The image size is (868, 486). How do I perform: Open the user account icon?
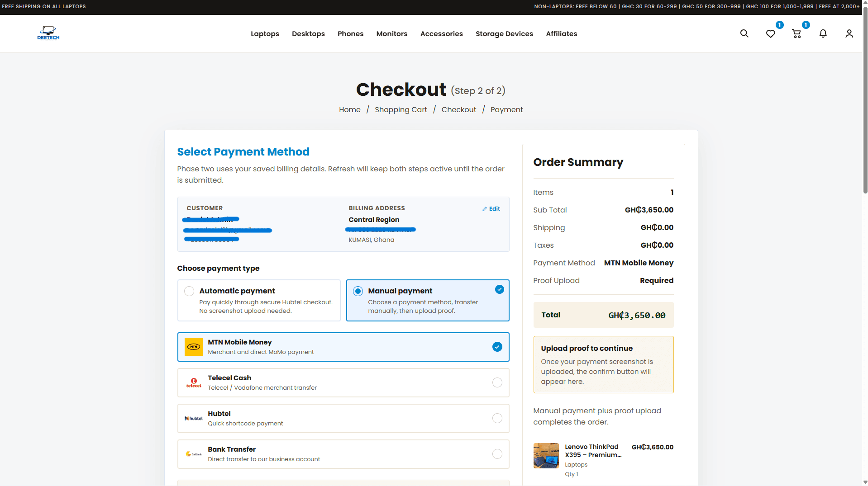coord(849,33)
